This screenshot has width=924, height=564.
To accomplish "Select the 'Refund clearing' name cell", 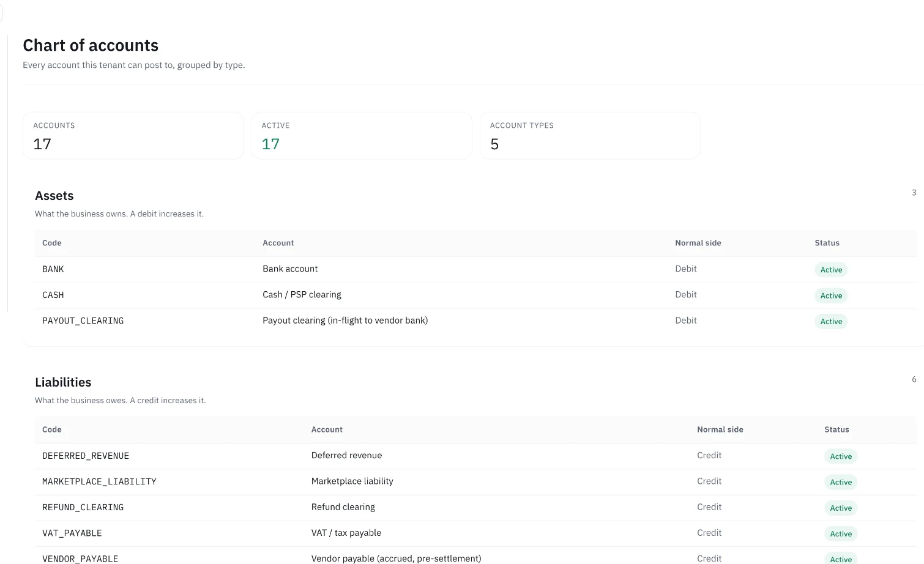I will 343,506.
